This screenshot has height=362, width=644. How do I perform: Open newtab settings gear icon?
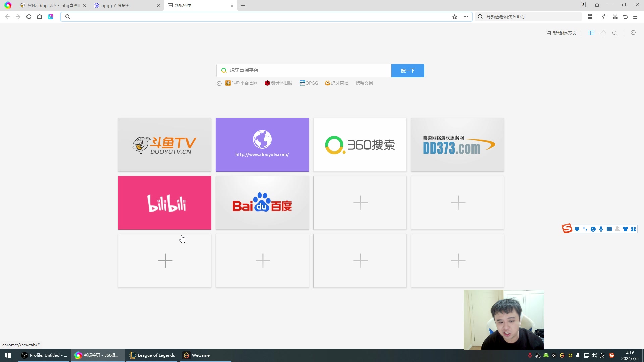pyautogui.click(x=633, y=33)
